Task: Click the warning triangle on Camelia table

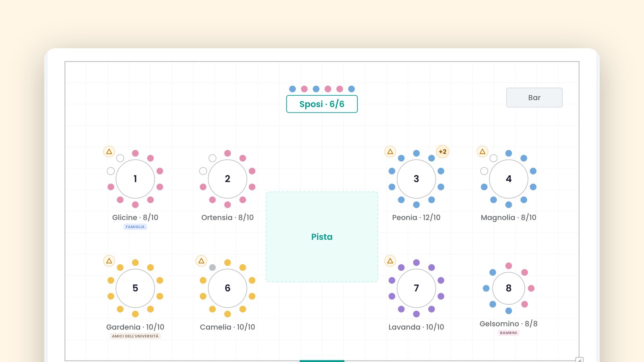Action: (x=201, y=261)
